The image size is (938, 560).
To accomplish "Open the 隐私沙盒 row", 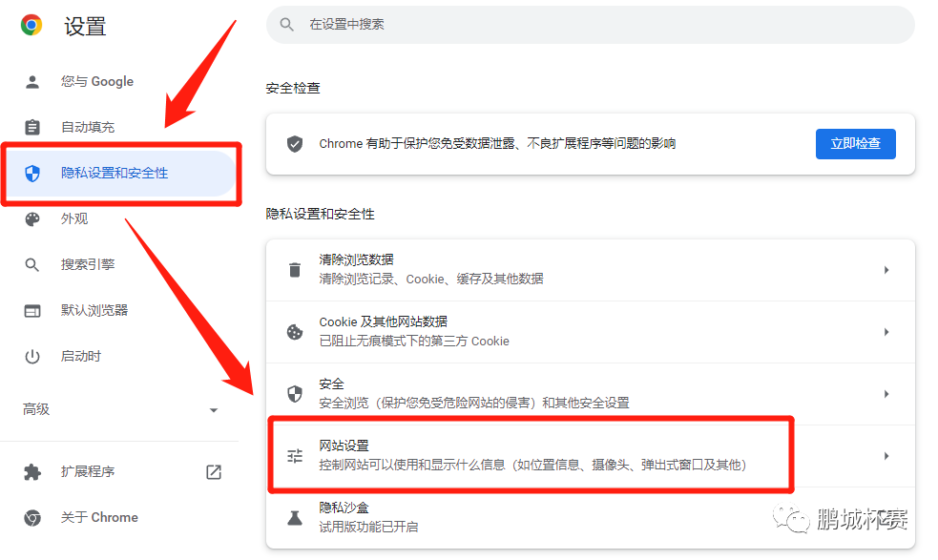I will coord(591,518).
